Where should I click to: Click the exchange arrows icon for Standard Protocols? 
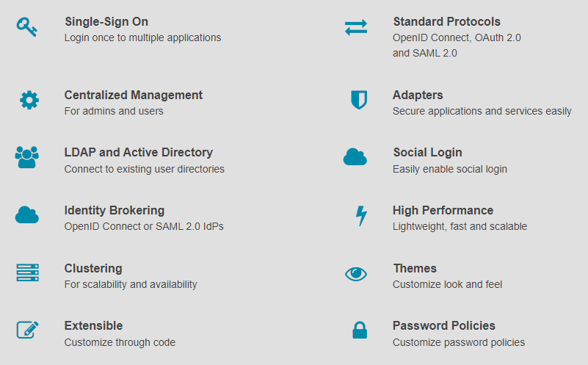pos(356,27)
